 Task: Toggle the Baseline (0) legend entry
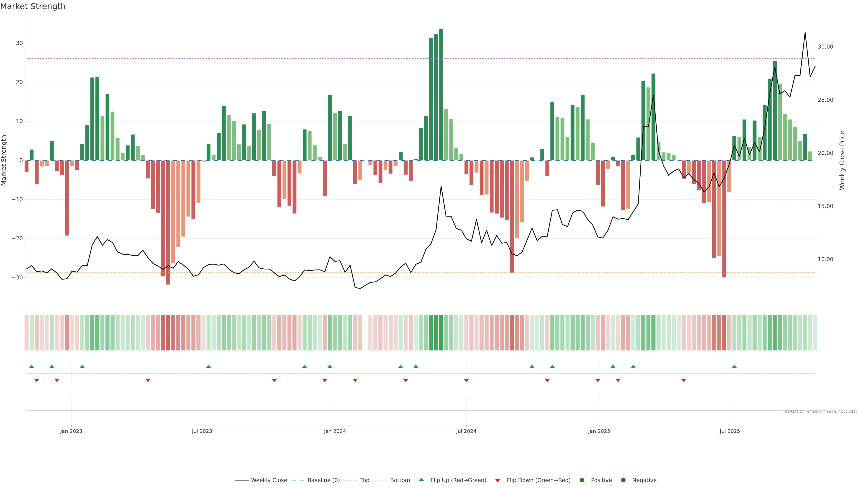pyautogui.click(x=323, y=480)
